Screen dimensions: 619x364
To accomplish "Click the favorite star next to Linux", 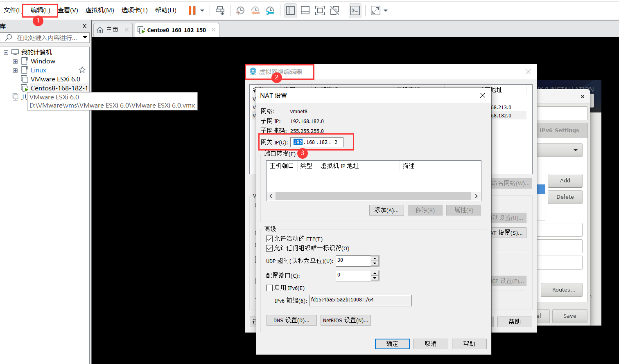I will [82, 70].
